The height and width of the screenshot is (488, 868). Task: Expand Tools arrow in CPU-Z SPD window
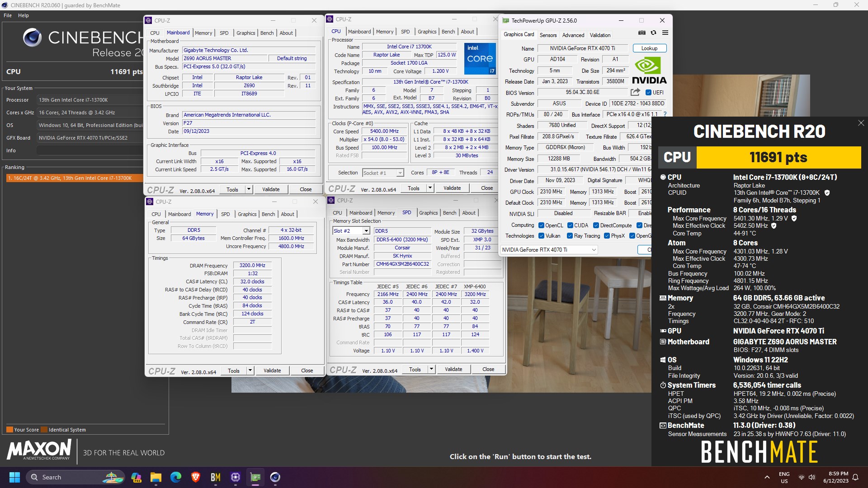tap(431, 369)
